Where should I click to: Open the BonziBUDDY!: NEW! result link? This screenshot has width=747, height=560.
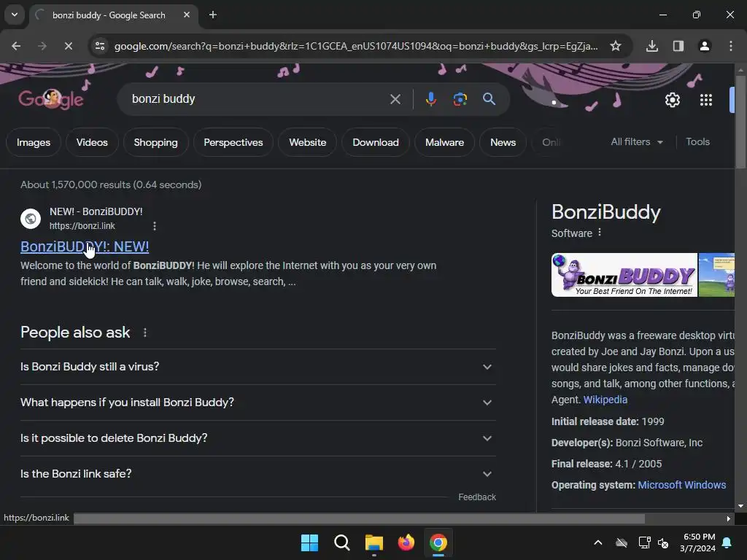pyautogui.click(x=85, y=246)
